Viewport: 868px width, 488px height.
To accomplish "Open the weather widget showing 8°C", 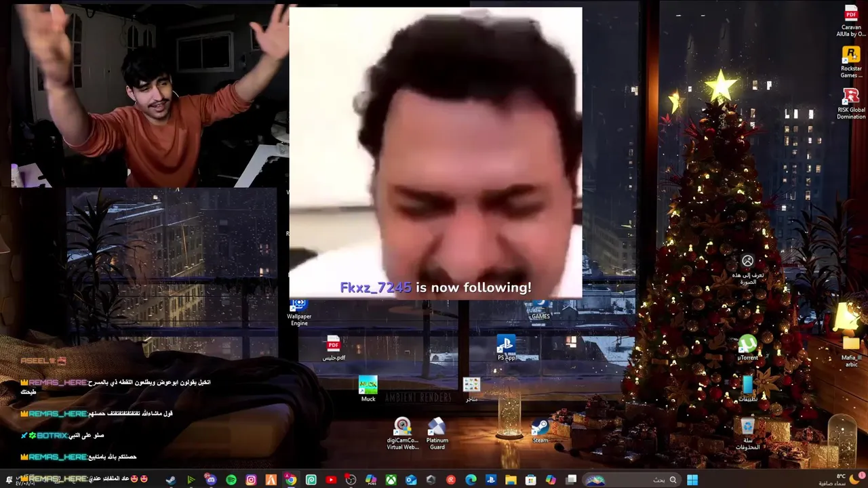I will coord(841,479).
